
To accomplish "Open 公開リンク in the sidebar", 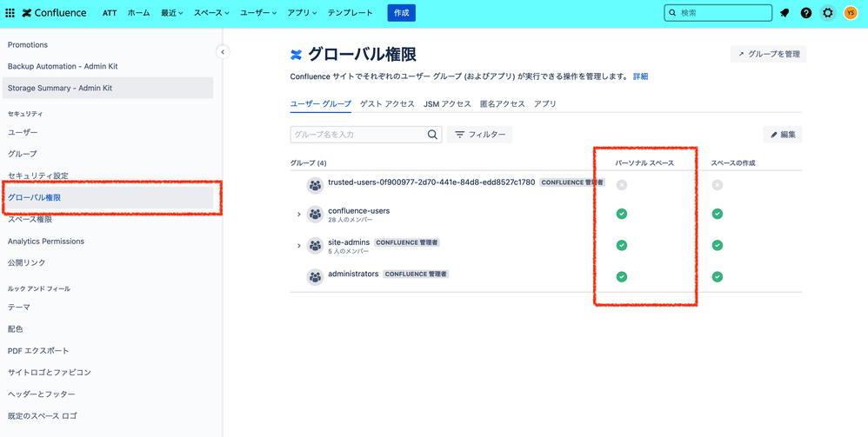I will coord(107,262).
